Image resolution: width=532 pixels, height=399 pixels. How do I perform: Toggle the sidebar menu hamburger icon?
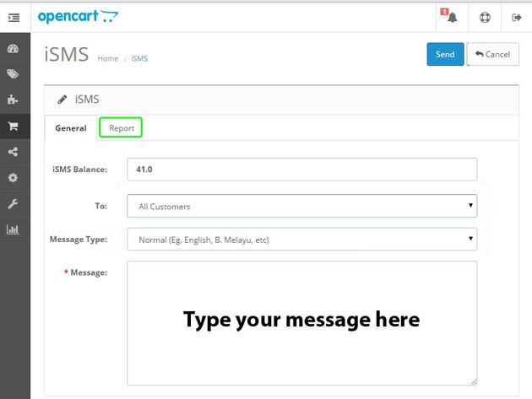[x=14, y=17]
